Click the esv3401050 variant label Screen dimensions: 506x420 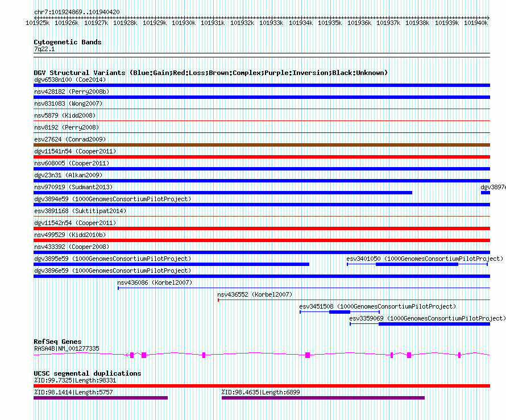[425, 259]
